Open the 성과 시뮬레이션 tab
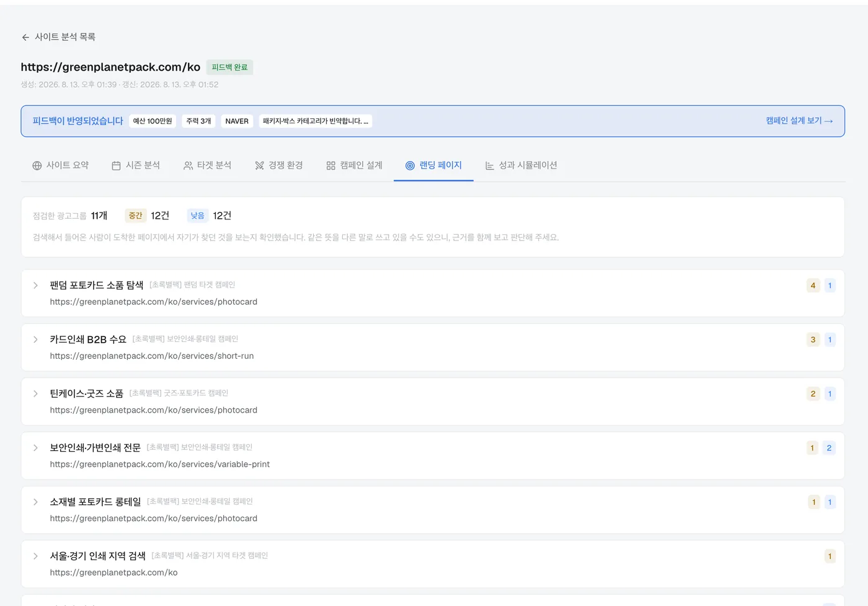 click(521, 165)
